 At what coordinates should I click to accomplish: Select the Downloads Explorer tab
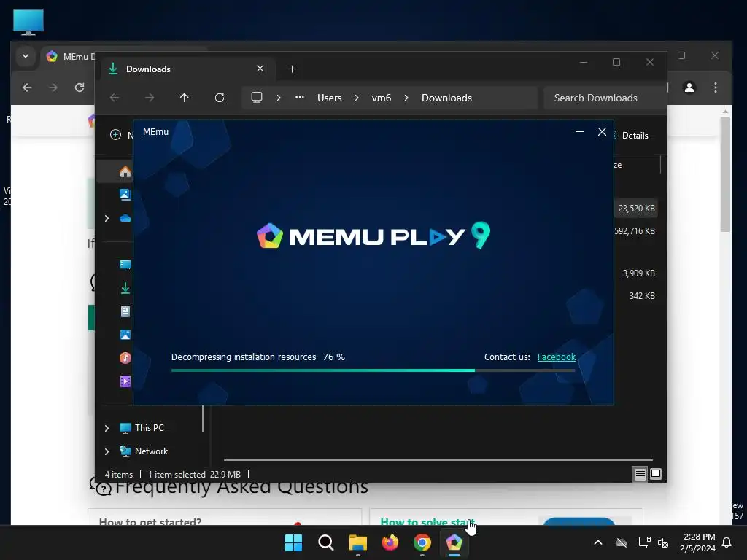point(188,69)
